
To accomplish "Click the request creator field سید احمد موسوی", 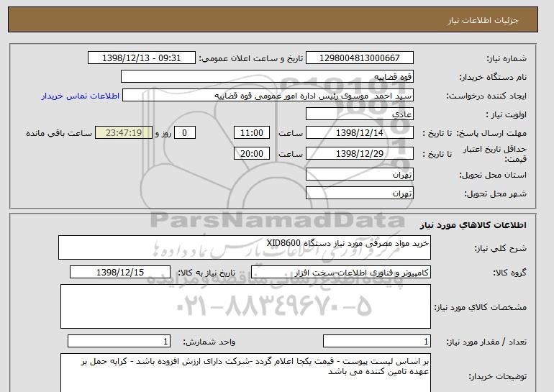I will [x=268, y=96].
